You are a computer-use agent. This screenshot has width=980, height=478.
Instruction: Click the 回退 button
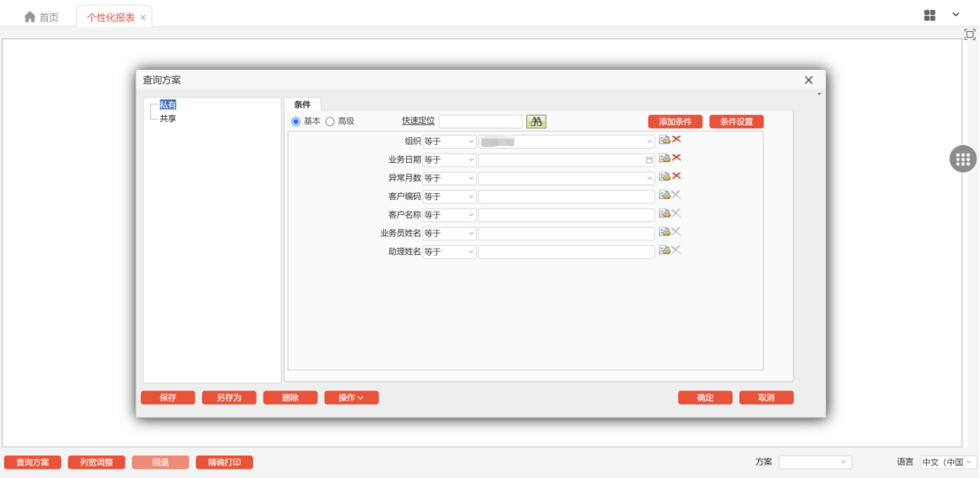pos(160,462)
